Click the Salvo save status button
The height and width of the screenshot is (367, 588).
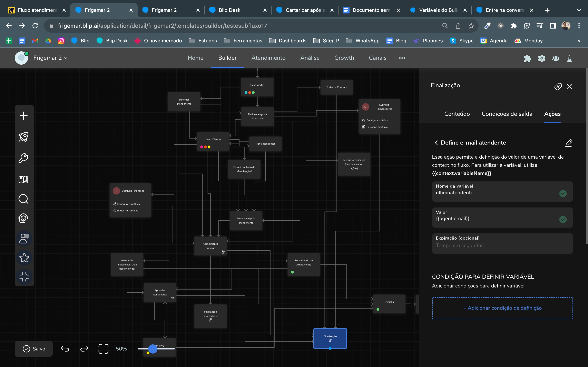point(34,349)
